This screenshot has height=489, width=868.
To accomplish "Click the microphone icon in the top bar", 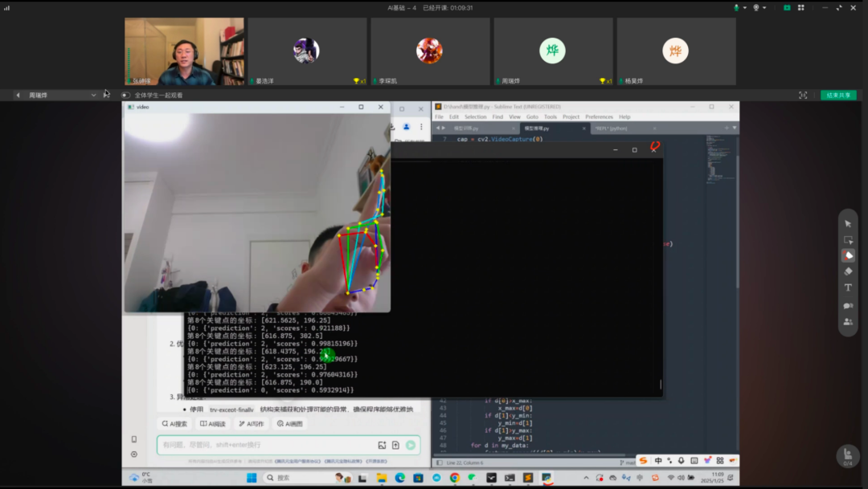I will click(x=736, y=8).
